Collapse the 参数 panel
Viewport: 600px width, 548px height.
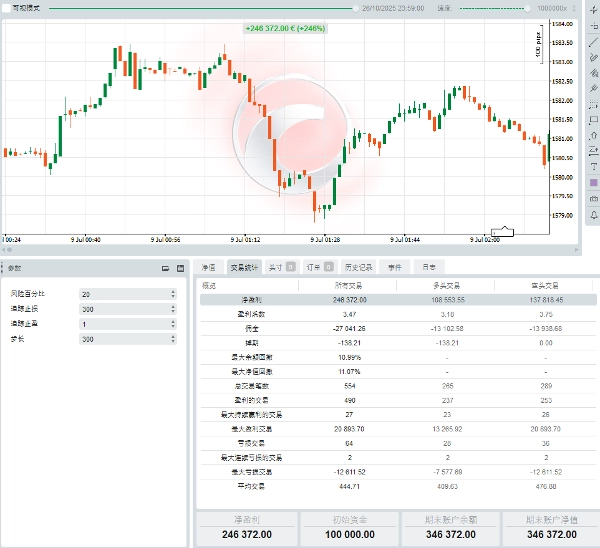pos(166,268)
